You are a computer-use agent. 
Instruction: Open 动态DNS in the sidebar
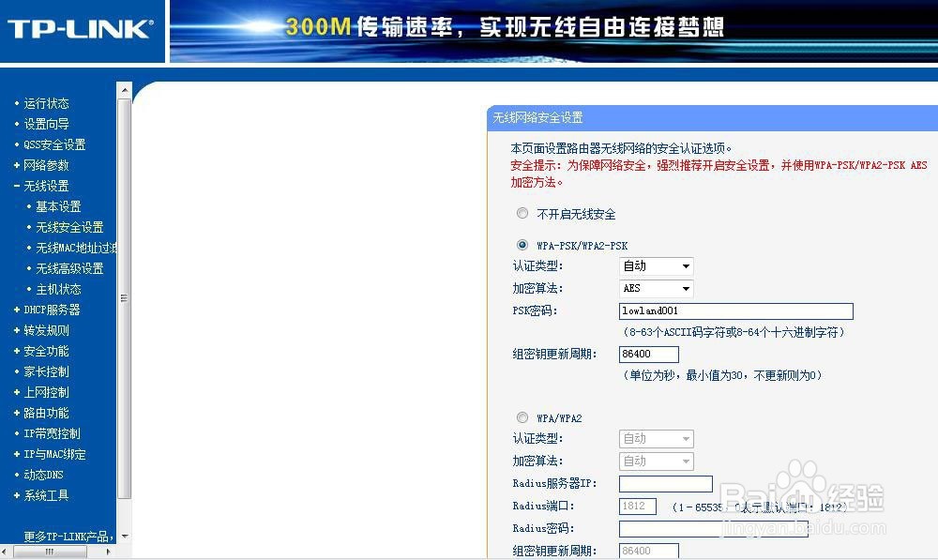(x=43, y=475)
